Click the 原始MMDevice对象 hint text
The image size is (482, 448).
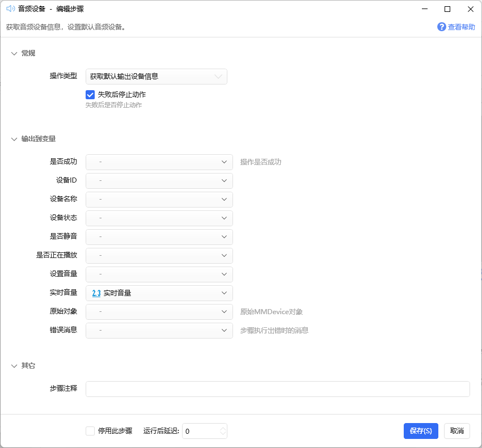tap(272, 312)
